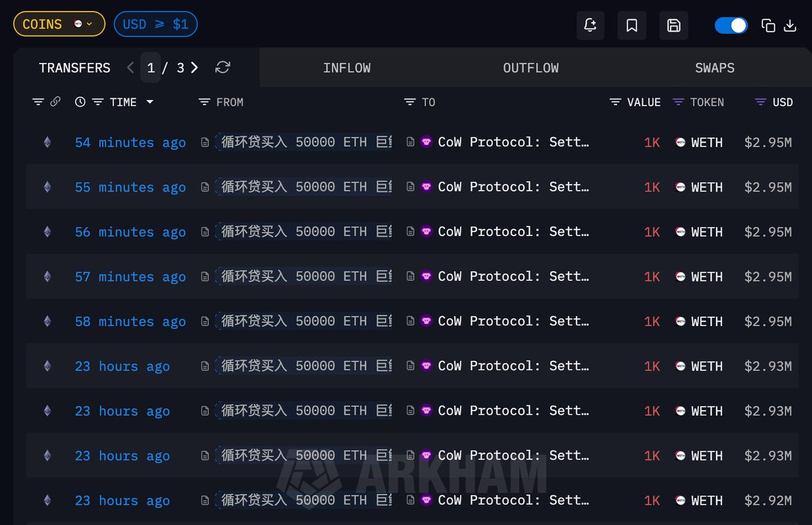
Task: Click the bookmark icon
Action: click(632, 25)
